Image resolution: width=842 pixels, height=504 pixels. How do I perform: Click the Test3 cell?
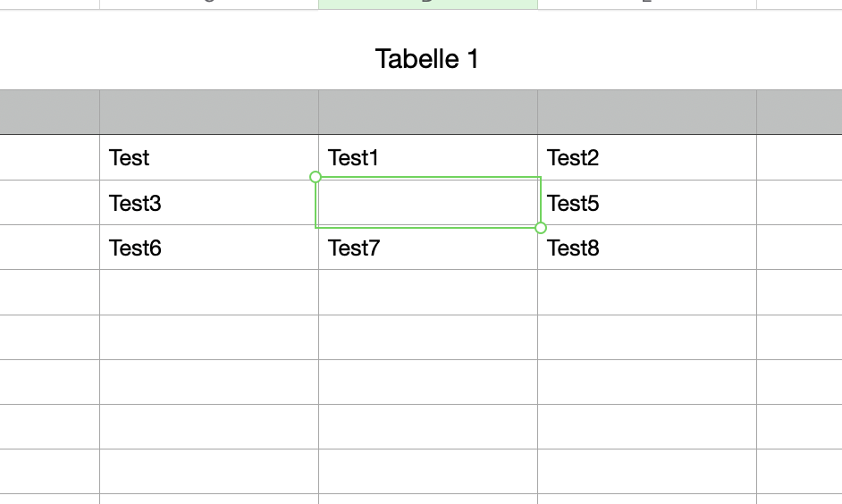coord(208,203)
